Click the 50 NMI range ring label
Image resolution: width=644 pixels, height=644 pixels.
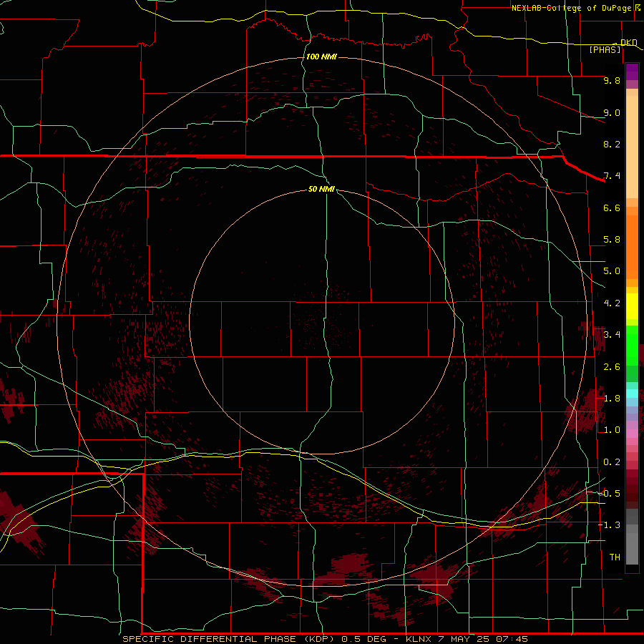pos(321,189)
